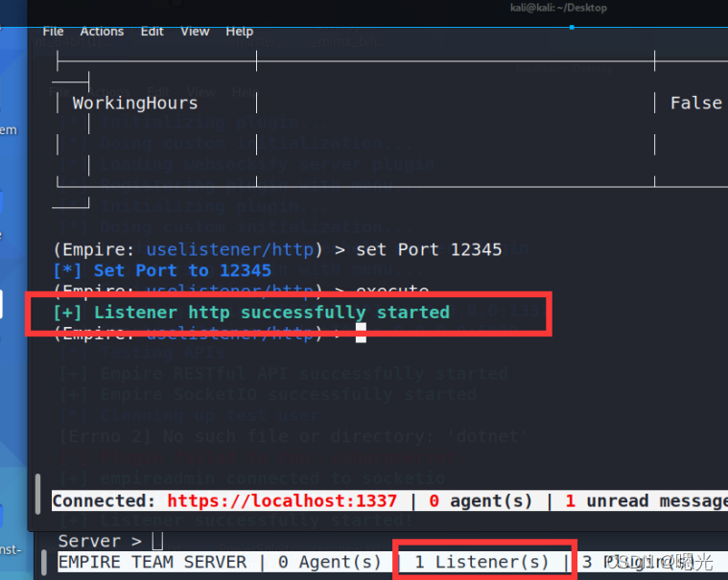Click the 'https://localhost:1337' connection address
This screenshot has width=728, height=580.
[x=282, y=501]
